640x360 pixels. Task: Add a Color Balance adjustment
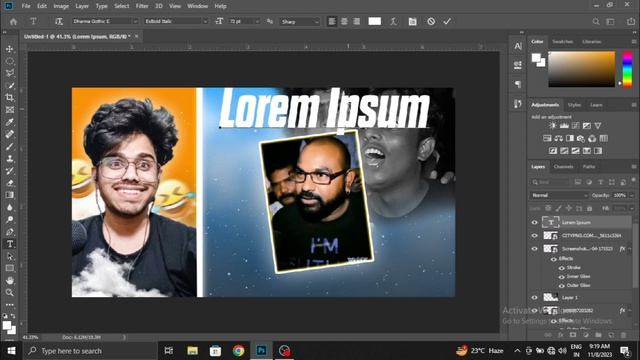[558, 138]
